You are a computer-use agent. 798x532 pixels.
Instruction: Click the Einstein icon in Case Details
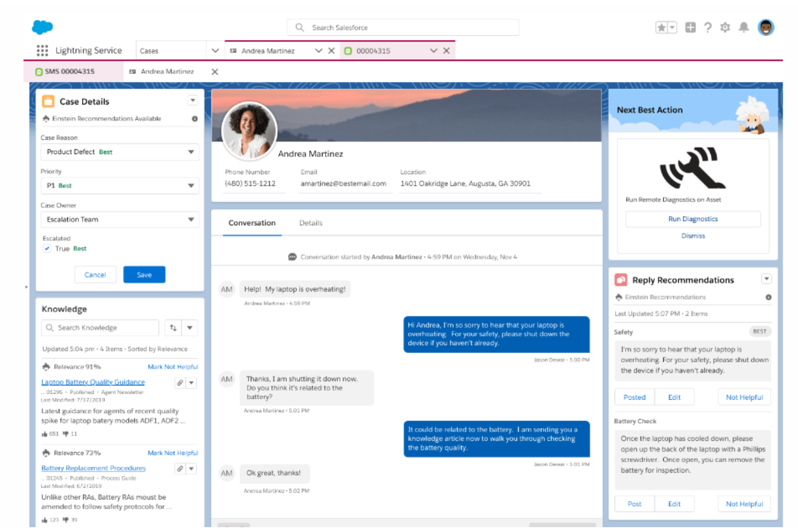click(46, 119)
